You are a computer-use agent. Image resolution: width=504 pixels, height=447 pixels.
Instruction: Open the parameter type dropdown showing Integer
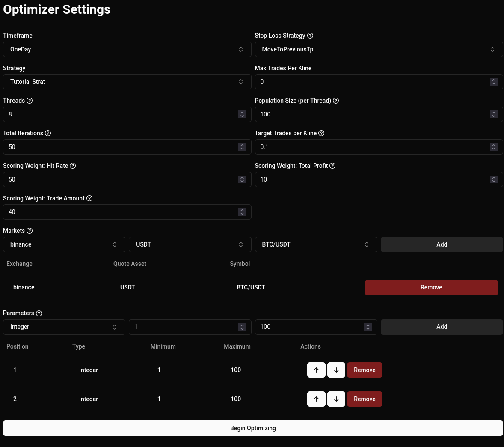coord(64,327)
